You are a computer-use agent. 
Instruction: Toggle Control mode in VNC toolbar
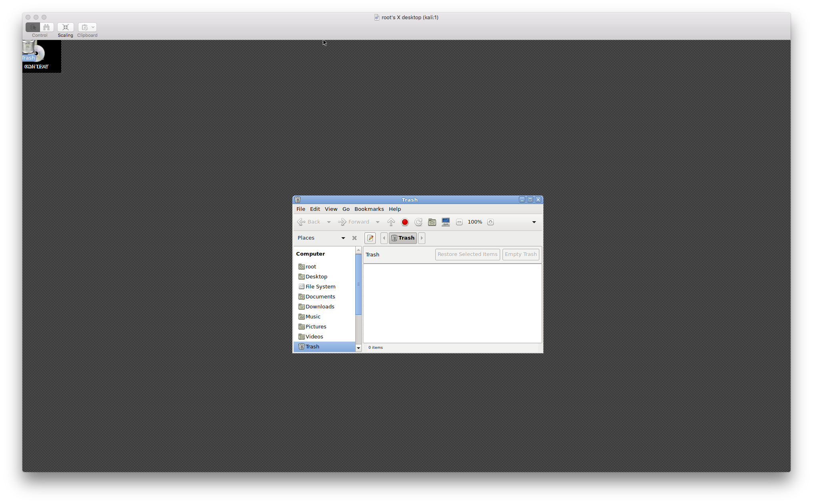[x=33, y=27]
